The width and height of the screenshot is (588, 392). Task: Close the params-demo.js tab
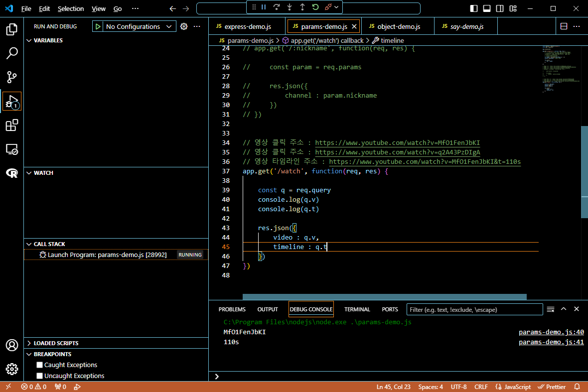(x=354, y=26)
